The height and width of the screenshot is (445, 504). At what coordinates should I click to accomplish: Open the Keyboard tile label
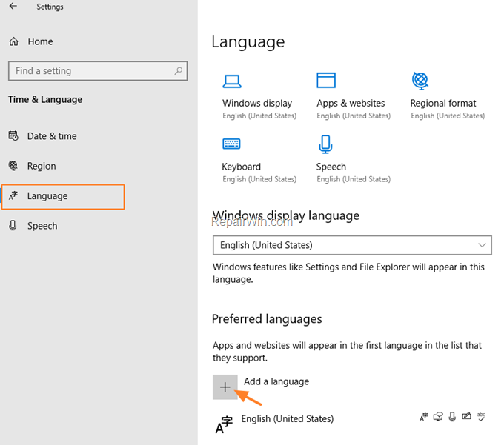point(241,167)
